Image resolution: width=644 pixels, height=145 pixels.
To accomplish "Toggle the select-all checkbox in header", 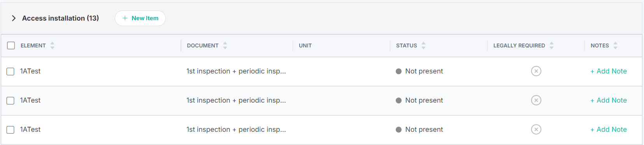I will (11, 45).
